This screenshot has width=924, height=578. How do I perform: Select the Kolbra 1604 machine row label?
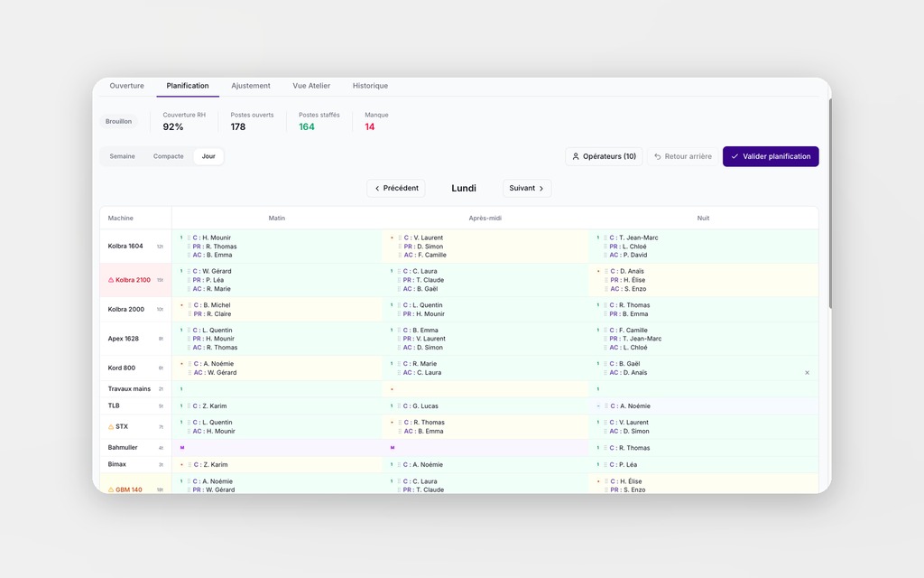pyautogui.click(x=125, y=246)
